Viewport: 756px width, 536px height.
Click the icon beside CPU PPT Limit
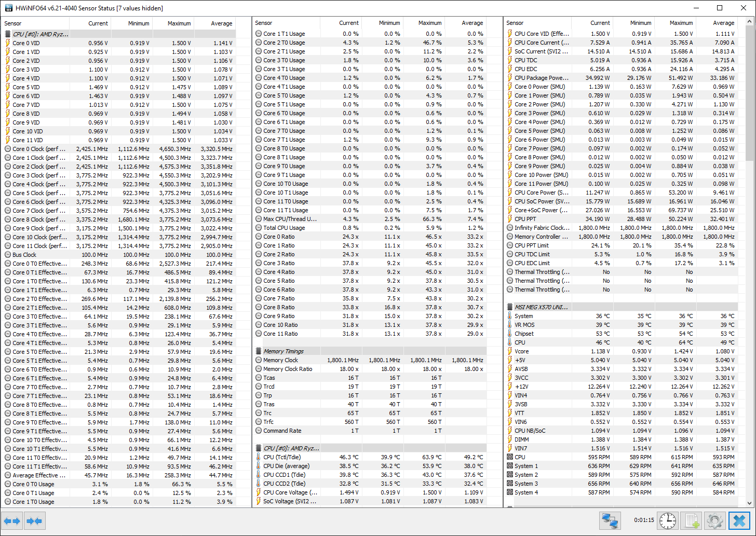coord(510,245)
